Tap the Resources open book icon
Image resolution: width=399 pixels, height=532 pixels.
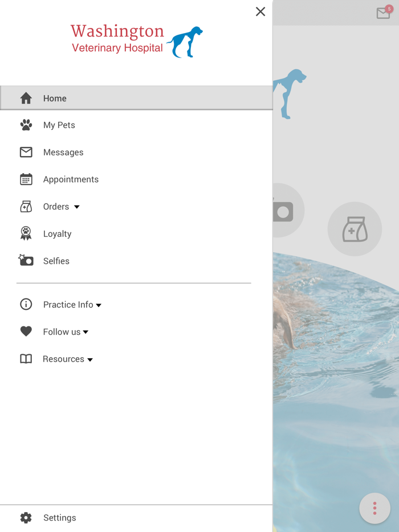pyautogui.click(x=26, y=359)
